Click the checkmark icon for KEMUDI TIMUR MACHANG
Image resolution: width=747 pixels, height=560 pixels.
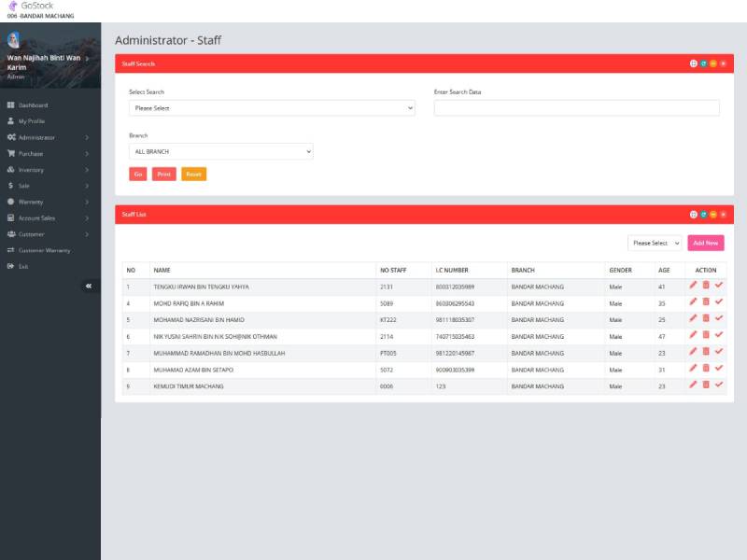point(719,385)
